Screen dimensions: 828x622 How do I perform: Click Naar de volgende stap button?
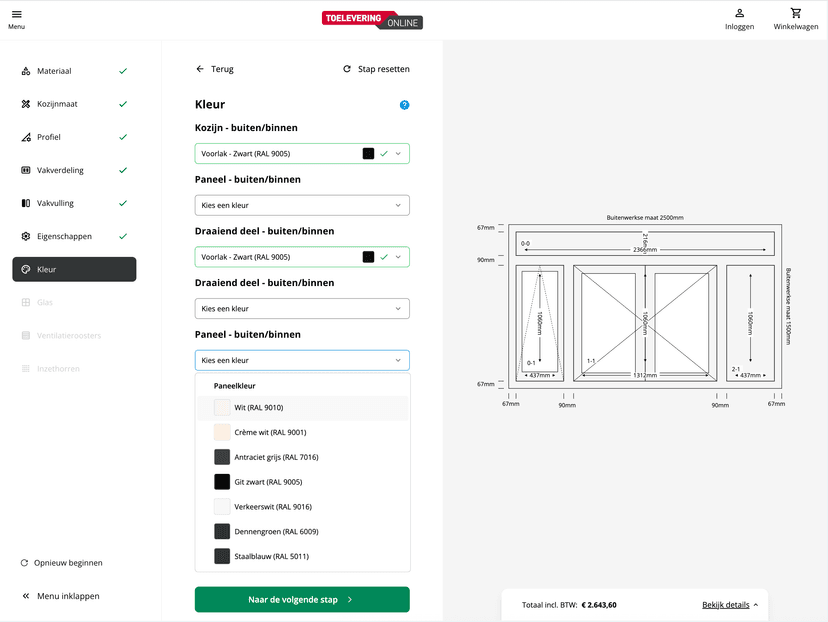tap(301, 600)
